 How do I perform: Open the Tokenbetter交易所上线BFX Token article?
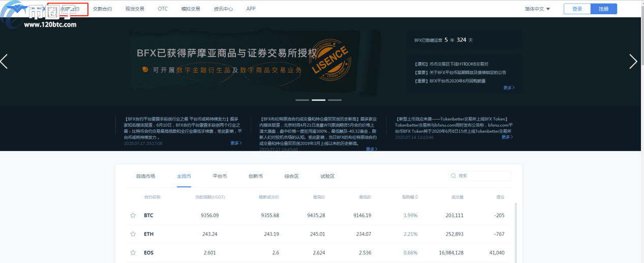point(454,125)
